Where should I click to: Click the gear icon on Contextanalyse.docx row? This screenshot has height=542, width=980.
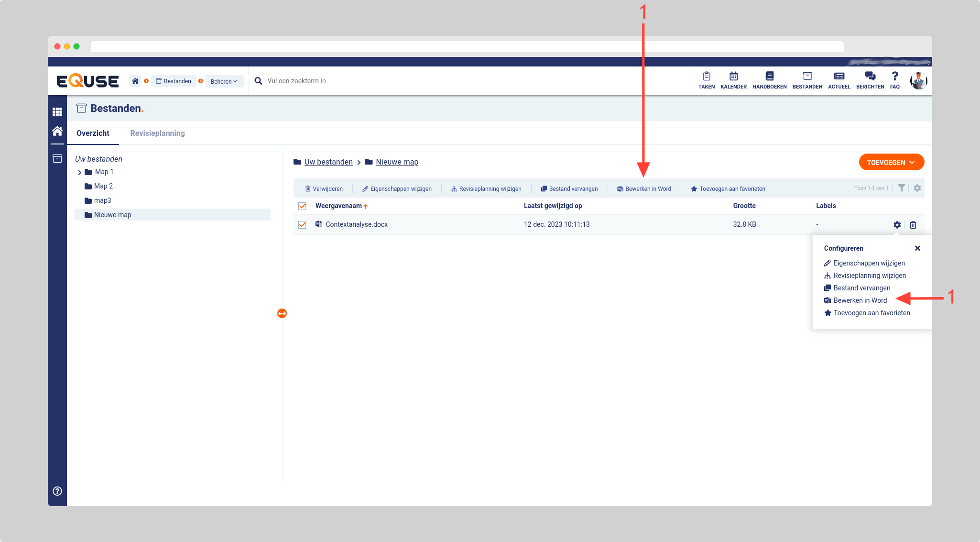pos(897,225)
